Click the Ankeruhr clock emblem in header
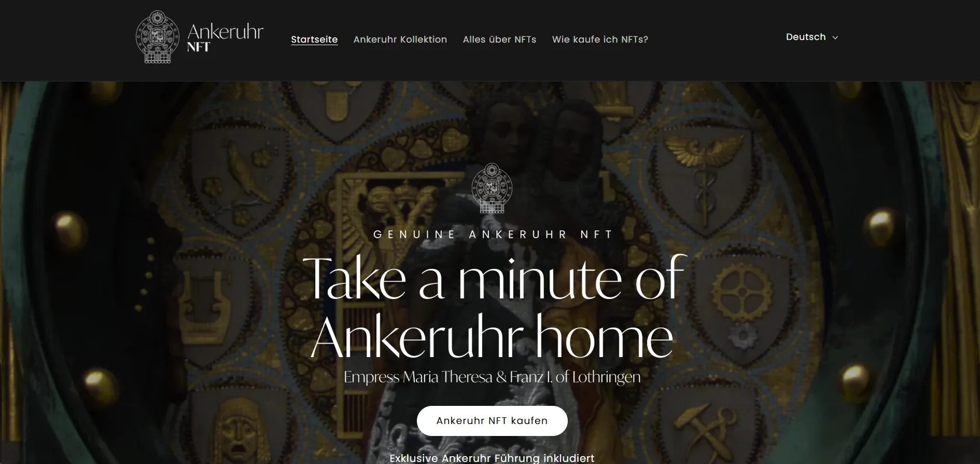 [x=157, y=37]
